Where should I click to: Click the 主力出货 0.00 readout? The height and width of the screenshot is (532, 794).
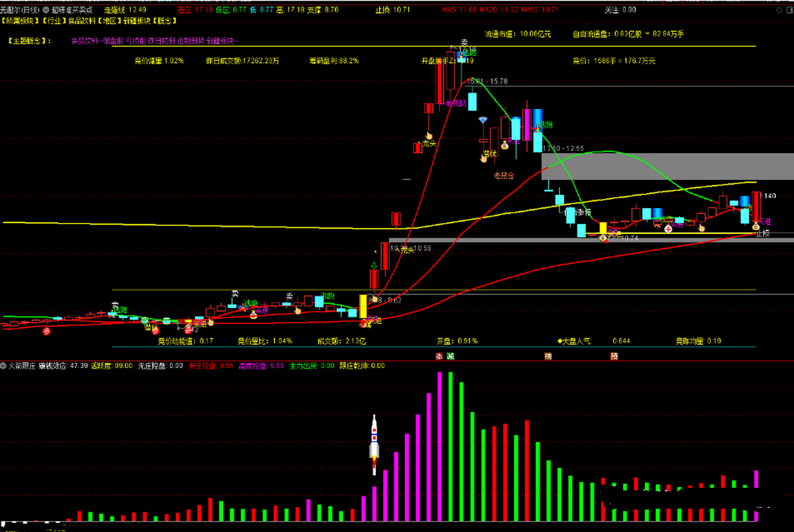[x=312, y=366]
